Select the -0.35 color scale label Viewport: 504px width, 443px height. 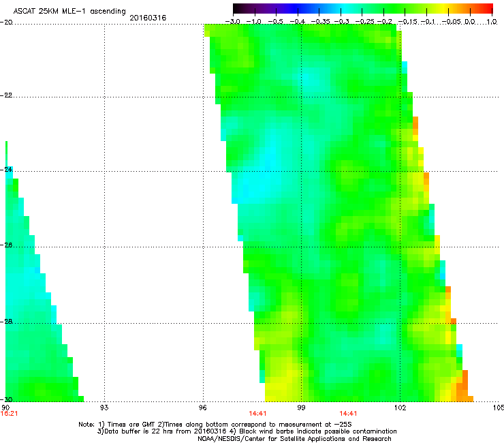[x=321, y=22]
